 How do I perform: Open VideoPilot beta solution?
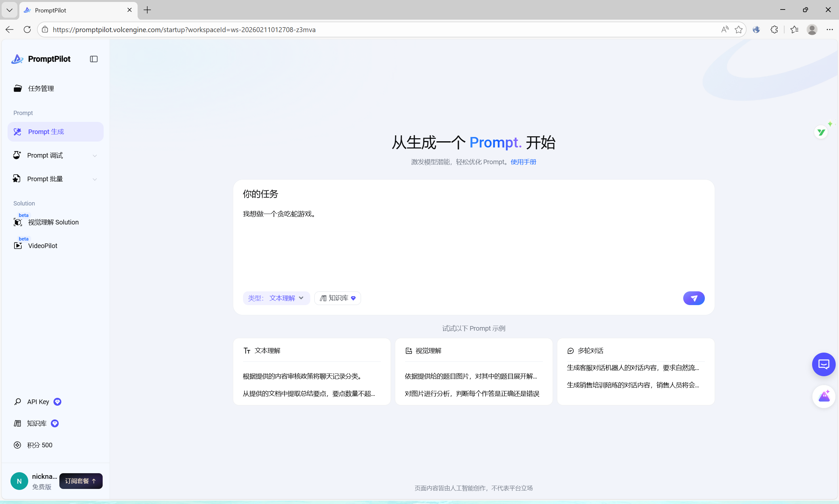pos(43,245)
